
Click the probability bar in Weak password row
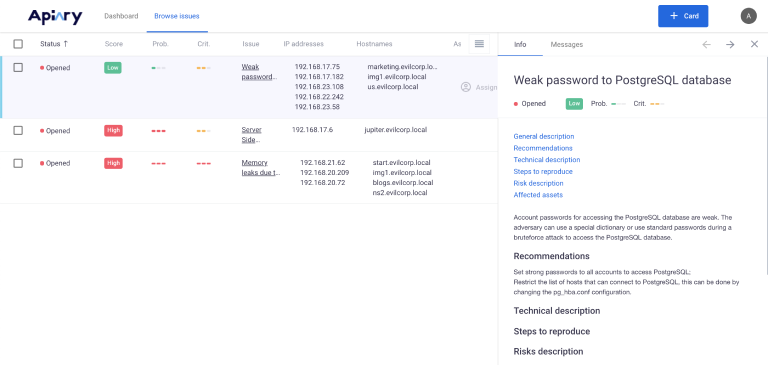(x=159, y=68)
